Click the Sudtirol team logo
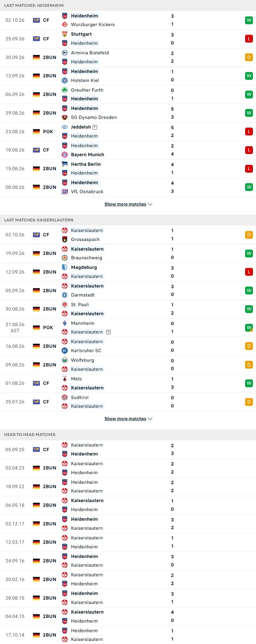 click(65, 397)
